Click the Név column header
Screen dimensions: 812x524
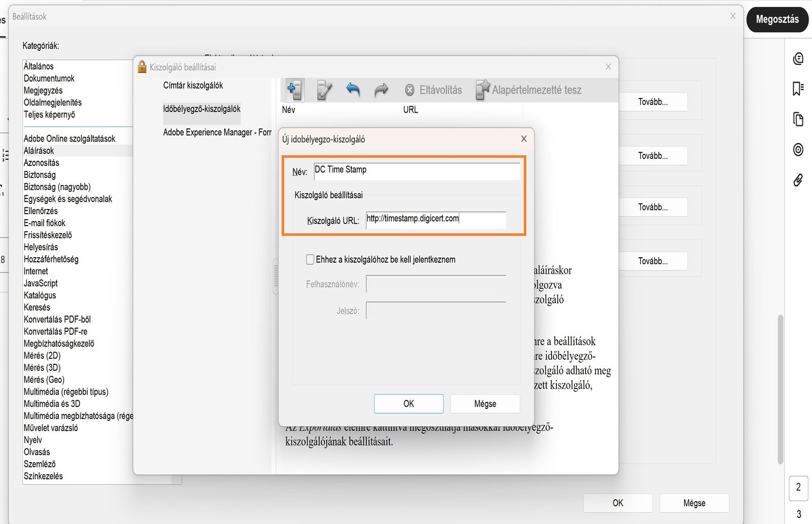pyautogui.click(x=288, y=110)
